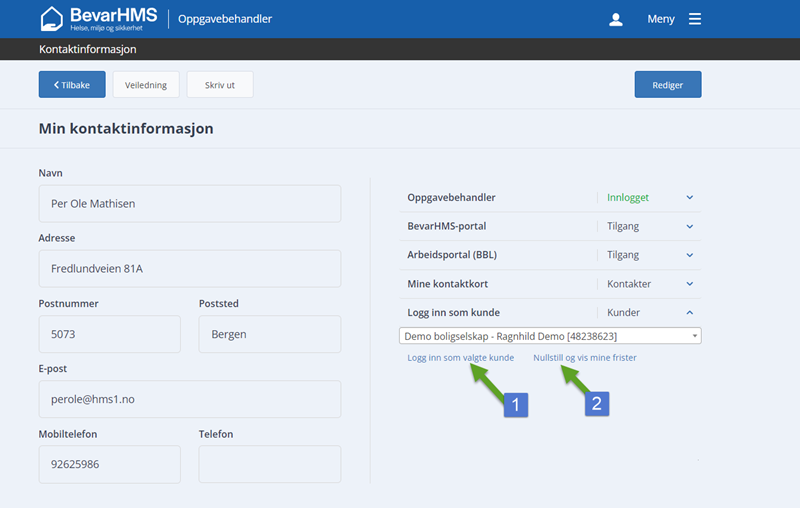800x508 pixels.
Task: Go back with the Tilbake button
Action: point(72,85)
